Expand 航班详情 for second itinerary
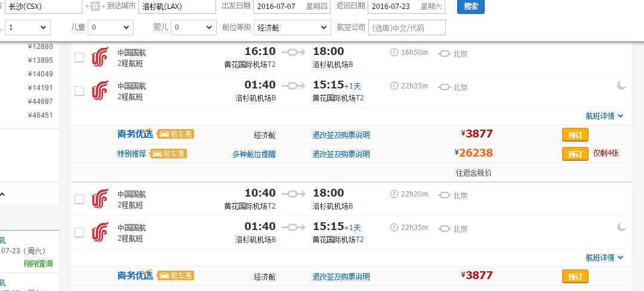Image resolution: width=644 pixels, height=291 pixels. pos(604,258)
